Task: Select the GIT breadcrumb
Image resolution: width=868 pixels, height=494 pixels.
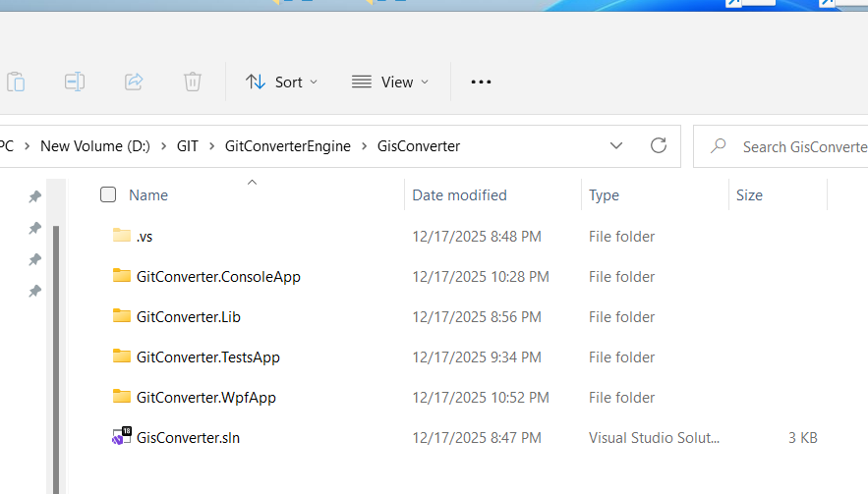Action: tap(187, 146)
